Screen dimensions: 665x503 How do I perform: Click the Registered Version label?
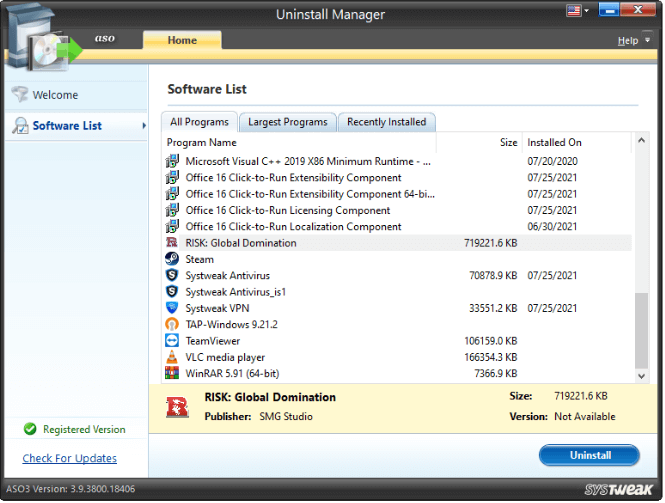pos(84,430)
